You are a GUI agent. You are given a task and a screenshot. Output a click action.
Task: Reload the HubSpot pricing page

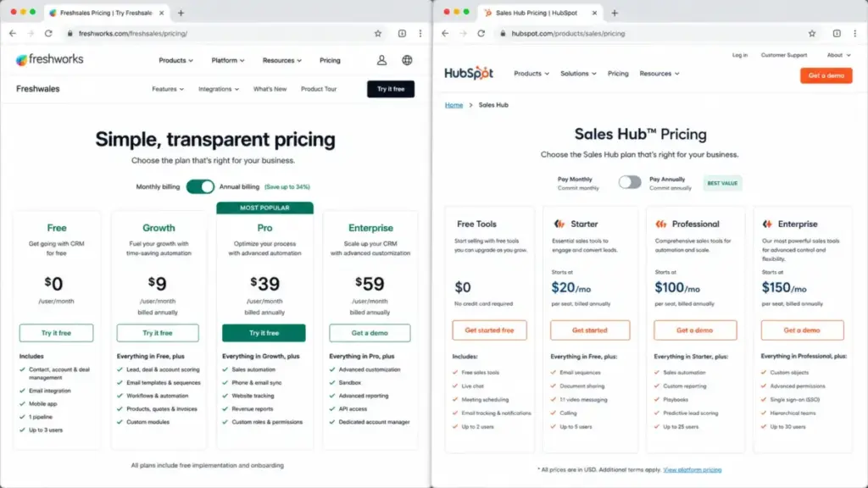481,33
